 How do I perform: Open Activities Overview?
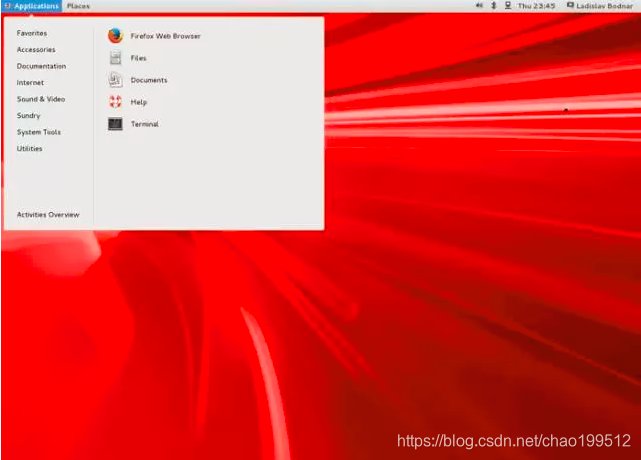coord(48,215)
